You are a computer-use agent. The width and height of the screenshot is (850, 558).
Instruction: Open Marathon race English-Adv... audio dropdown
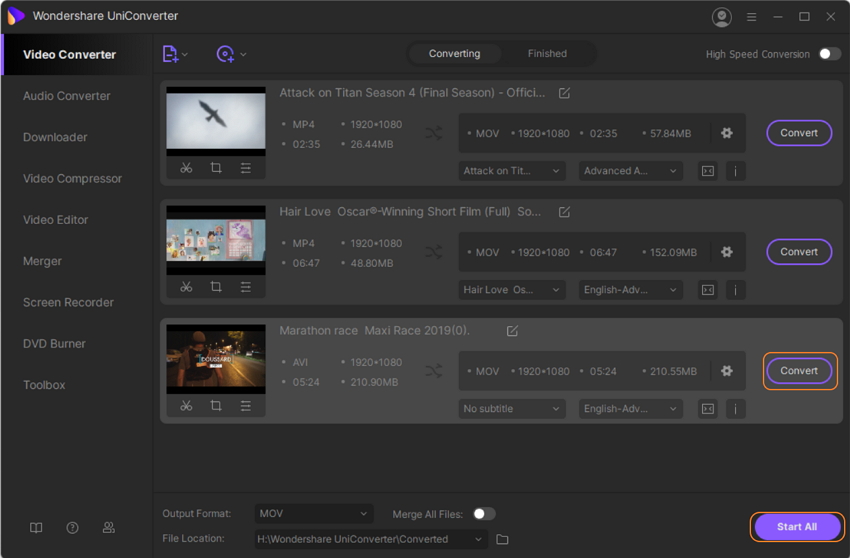pyautogui.click(x=630, y=409)
